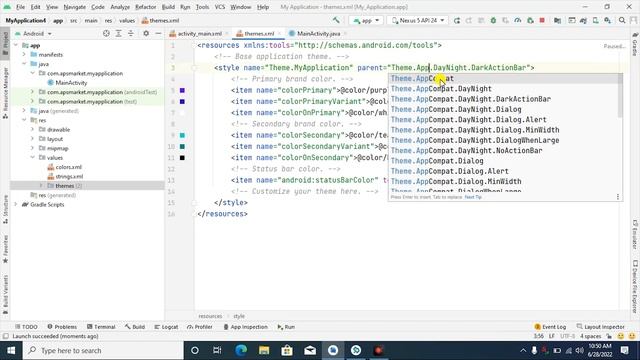
Task: Collapse the java folder arrow
Action: pos(24,64)
